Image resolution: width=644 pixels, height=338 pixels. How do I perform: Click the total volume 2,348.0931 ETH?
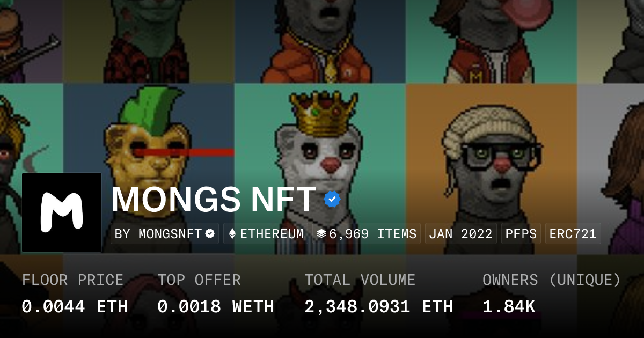379,306
